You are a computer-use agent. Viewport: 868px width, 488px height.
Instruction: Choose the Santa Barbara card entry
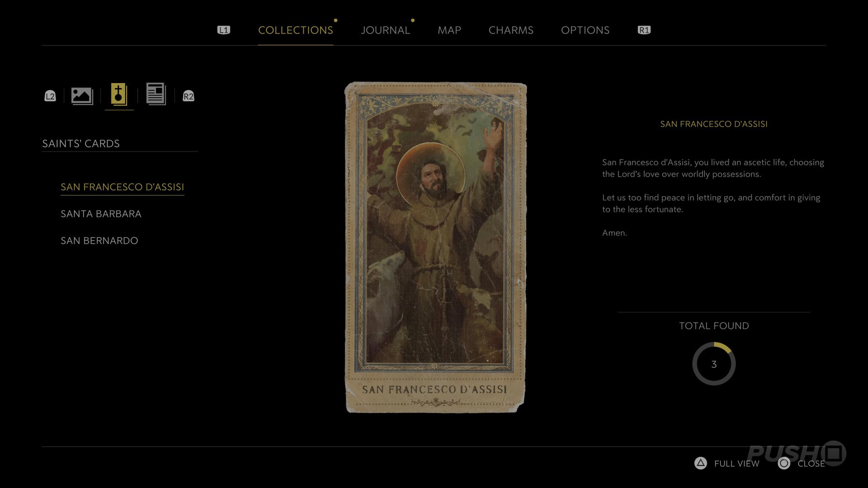(x=101, y=214)
